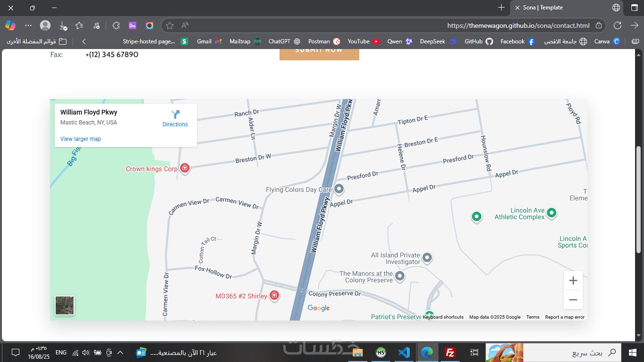Open the Copilot icon in Edge toolbar
The image size is (644, 362).
10,25
